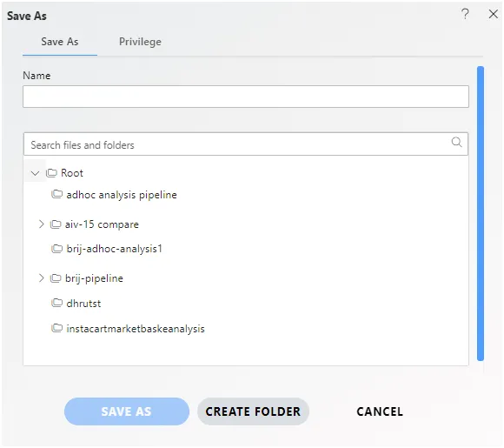This screenshot has height=448, width=504.
Task: Expand the brij-pipeline folder
Action: (41, 277)
